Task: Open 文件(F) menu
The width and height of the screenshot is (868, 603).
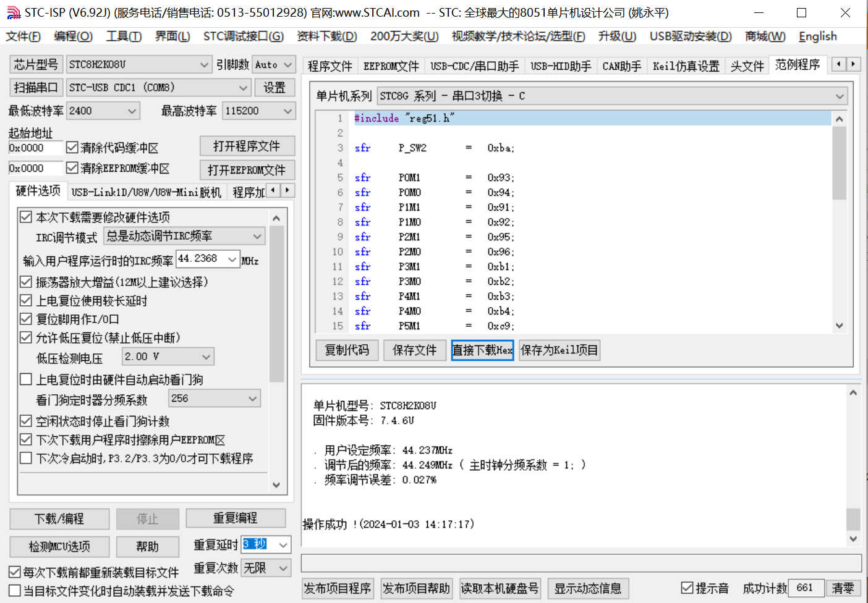Action: (x=23, y=36)
